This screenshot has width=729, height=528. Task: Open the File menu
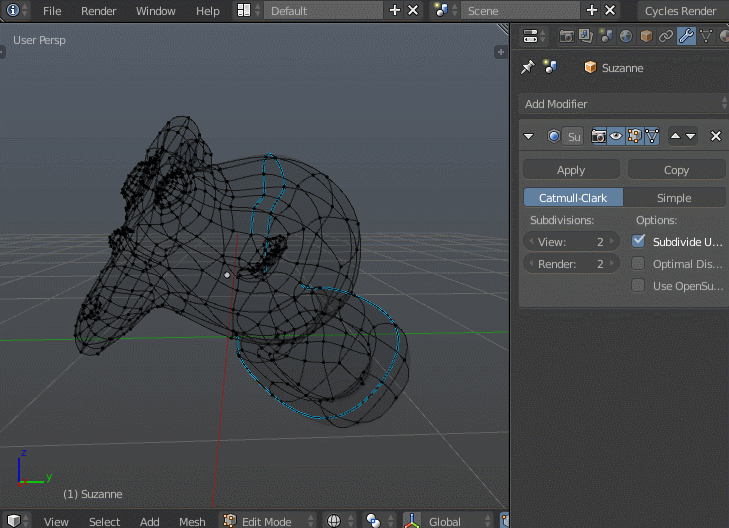tap(52, 11)
